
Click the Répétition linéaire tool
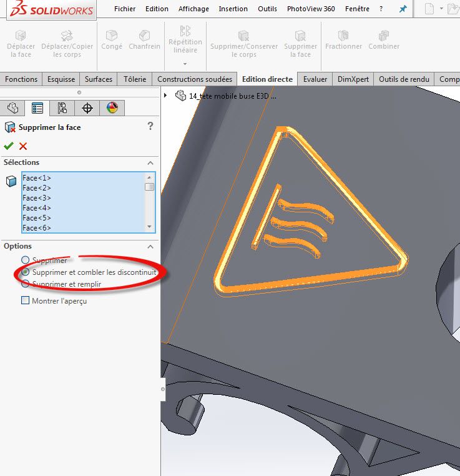tap(185, 39)
